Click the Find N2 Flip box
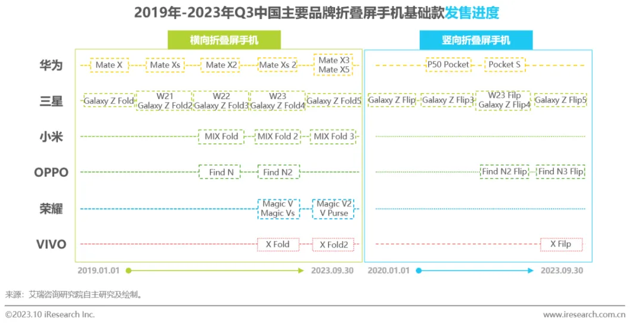The height and width of the screenshot is (324, 644). [x=504, y=171]
